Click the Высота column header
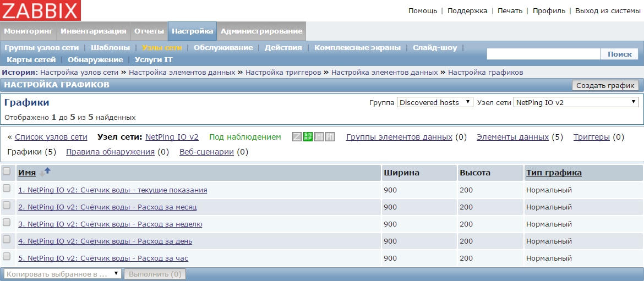Screen dimensions: 644x281 tap(475, 173)
